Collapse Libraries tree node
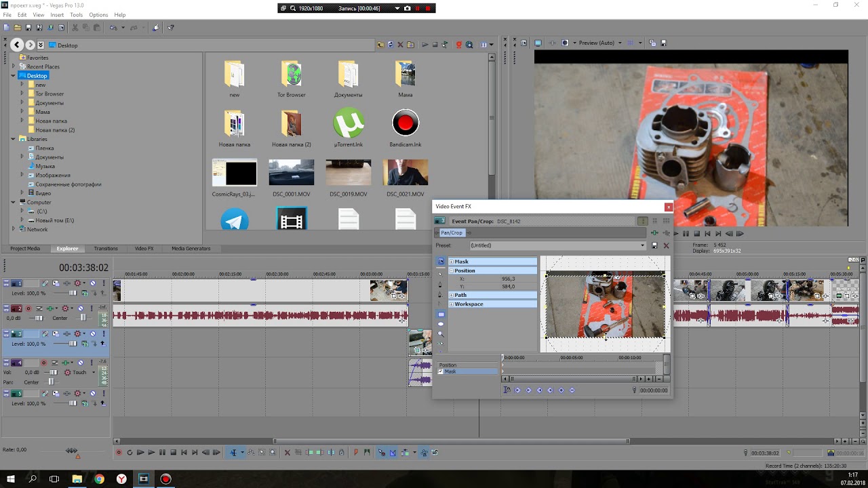 click(14, 139)
